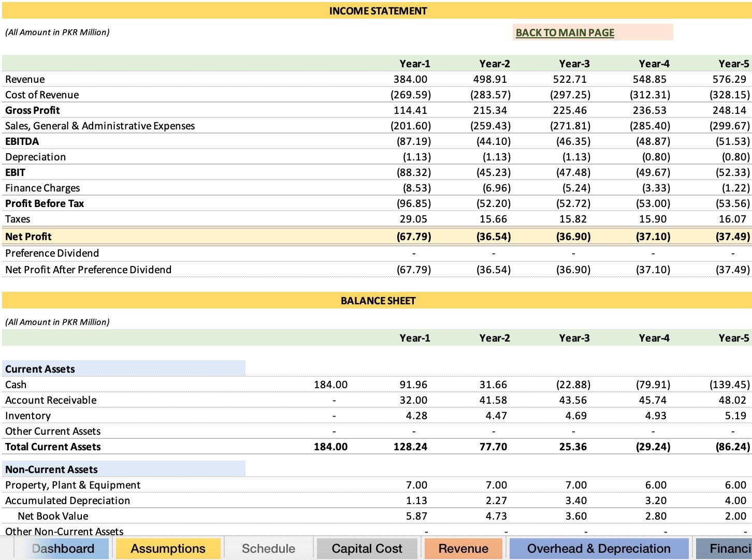Viewport: 752px width, 560px height.
Task: Click Year-1 EBITDA value (87.19)
Action: (x=414, y=141)
